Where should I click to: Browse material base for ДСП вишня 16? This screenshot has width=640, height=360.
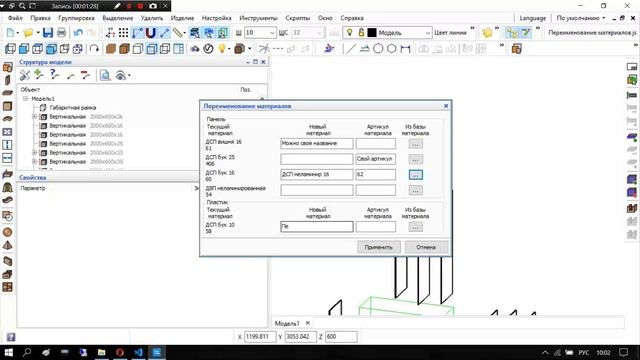coord(416,144)
